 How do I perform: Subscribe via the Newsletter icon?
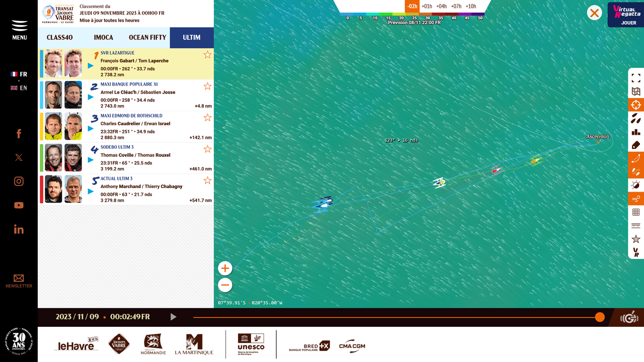tap(19, 281)
